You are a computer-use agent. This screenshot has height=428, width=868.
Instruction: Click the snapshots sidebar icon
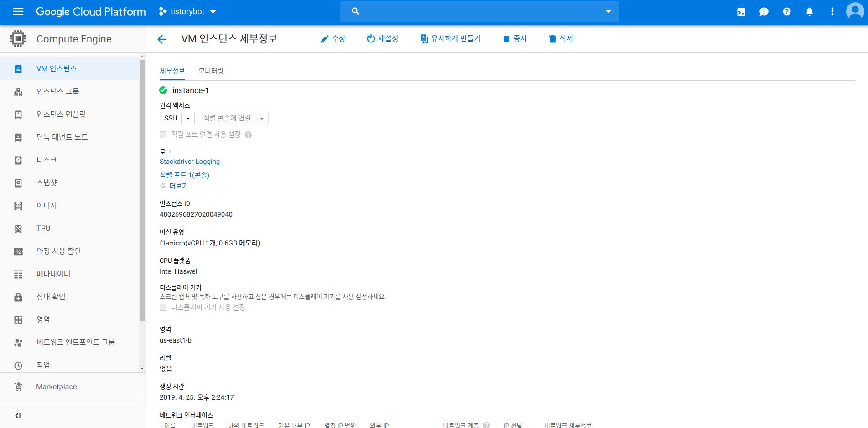(x=18, y=183)
